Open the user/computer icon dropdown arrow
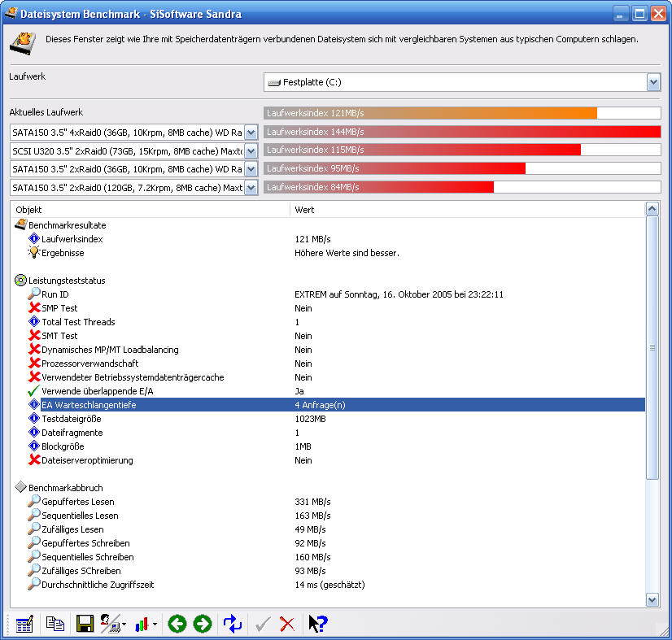Viewport: 672px width, 640px height. [x=124, y=625]
